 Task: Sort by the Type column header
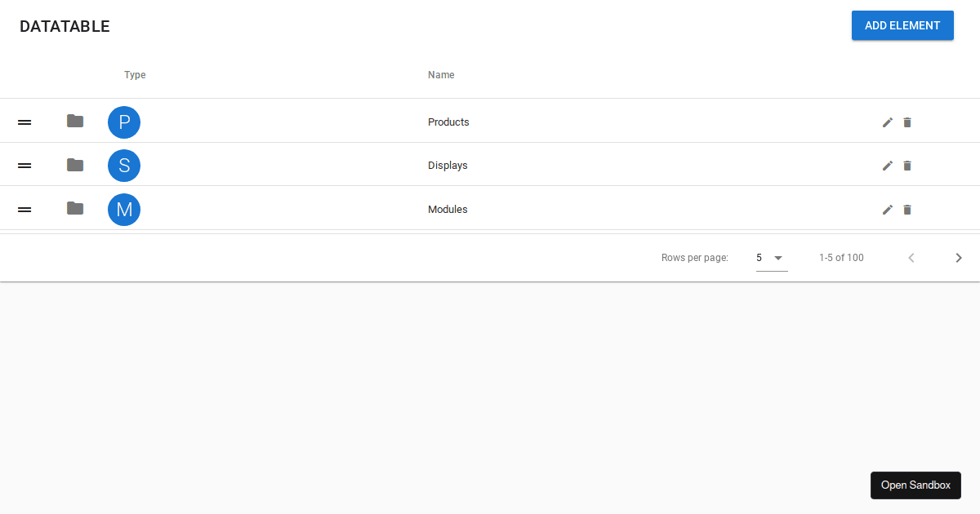[x=135, y=74]
